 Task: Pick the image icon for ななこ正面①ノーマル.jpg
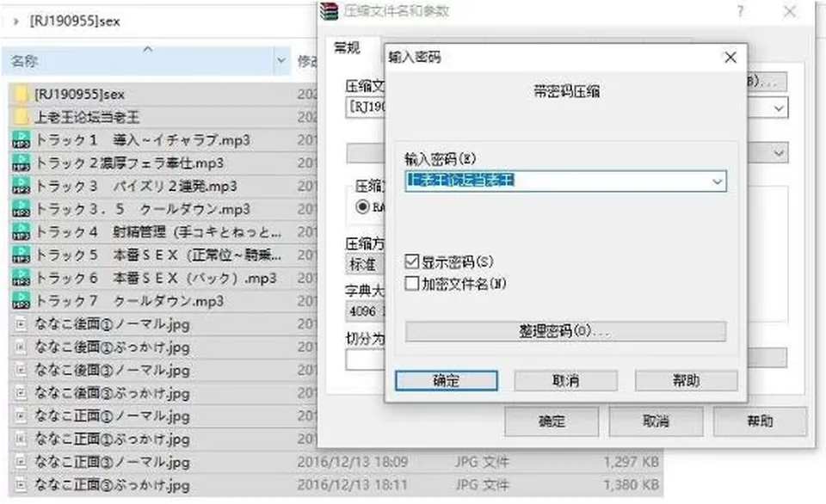21,416
